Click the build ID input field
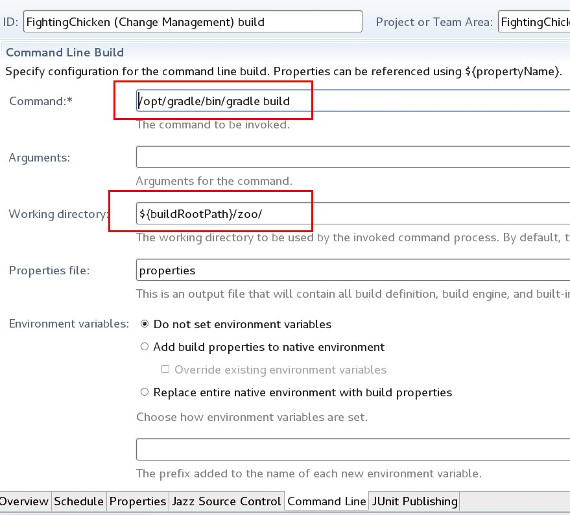Image resolution: width=570 pixels, height=515 pixels. [193, 22]
